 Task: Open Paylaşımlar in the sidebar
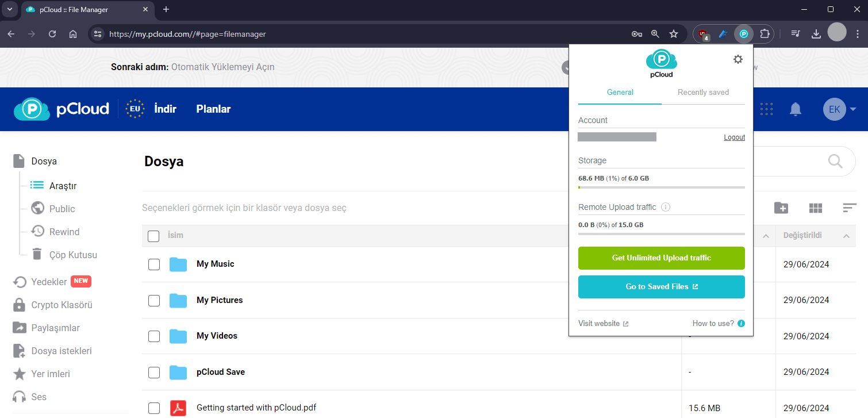point(47,328)
